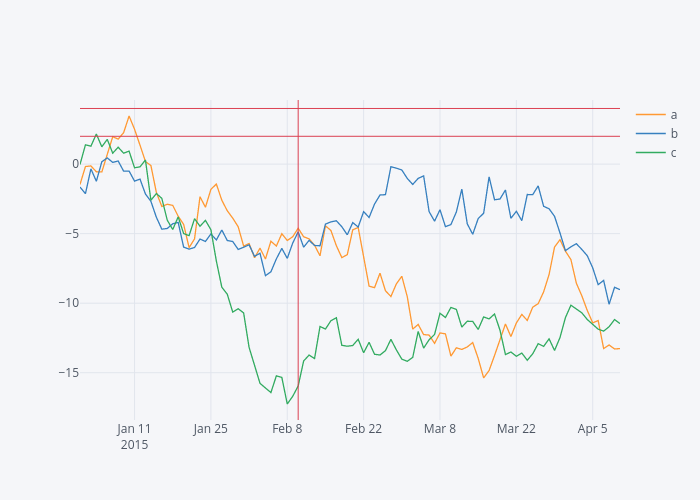
Task: Select the Jan 25 x-axis label
Action: [x=210, y=429]
